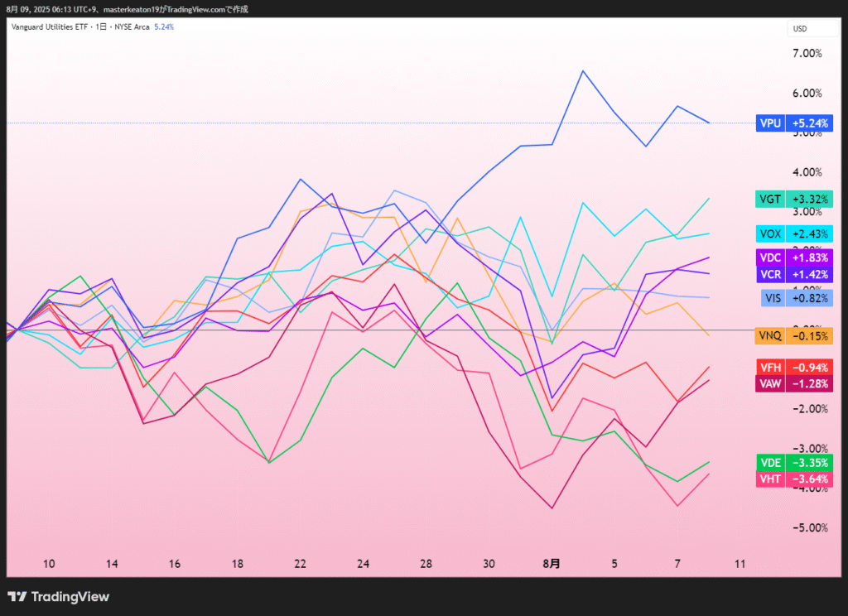The height and width of the screenshot is (616, 848).
Task: Select the VHT -3.64% label
Action: pyautogui.click(x=794, y=479)
